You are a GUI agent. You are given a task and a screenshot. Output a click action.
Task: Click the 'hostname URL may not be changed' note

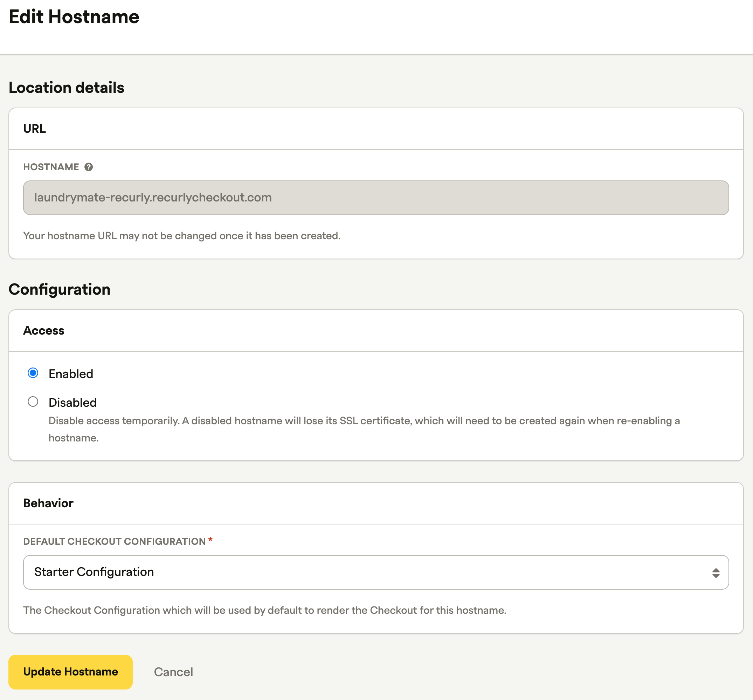pyautogui.click(x=182, y=235)
